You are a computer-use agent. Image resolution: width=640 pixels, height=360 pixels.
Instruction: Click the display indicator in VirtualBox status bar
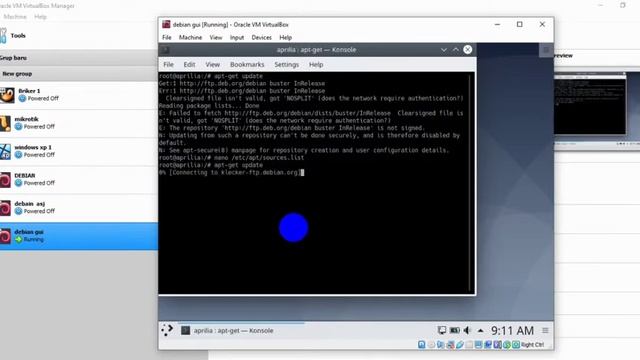(x=478, y=345)
